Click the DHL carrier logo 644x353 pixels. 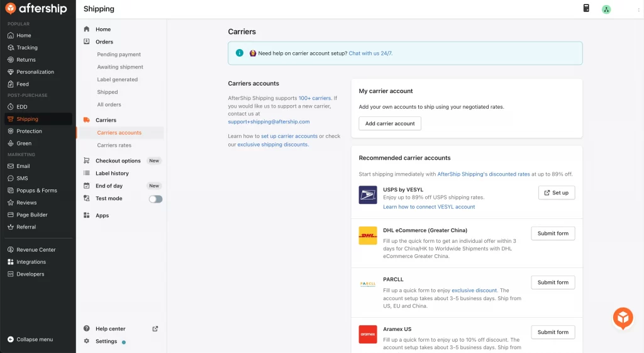point(367,235)
